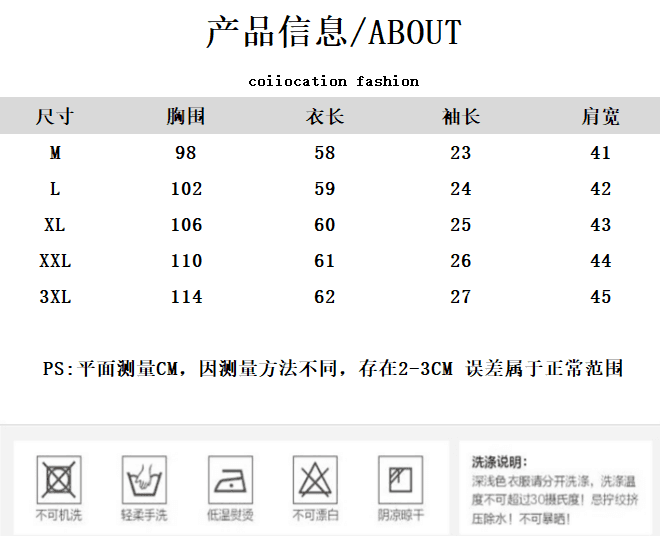Click the 阴凉晾干 caption label
The width and height of the screenshot is (660, 536).
click(x=401, y=515)
